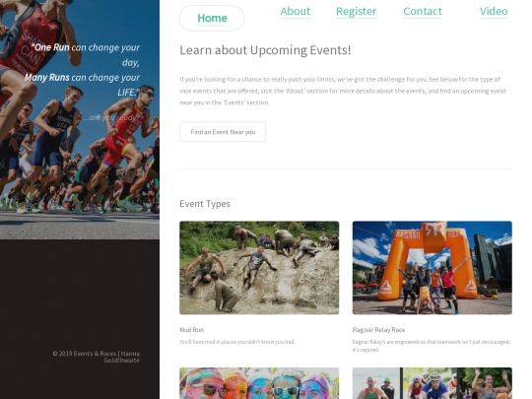Screen dimensions: 532x399
Task: Open the Ragnar Relay Race photo
Action: [432, 268]
